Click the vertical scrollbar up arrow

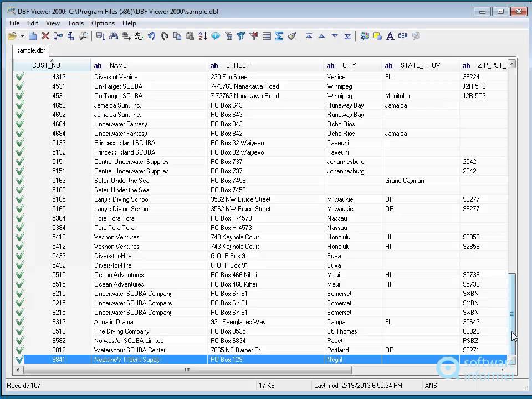(x=512, y=64)
